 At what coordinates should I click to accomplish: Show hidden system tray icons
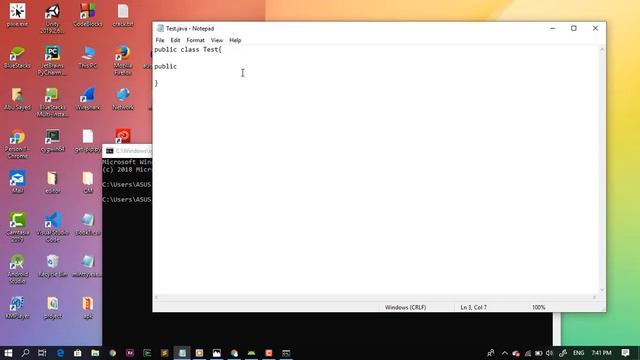[504, 353]
